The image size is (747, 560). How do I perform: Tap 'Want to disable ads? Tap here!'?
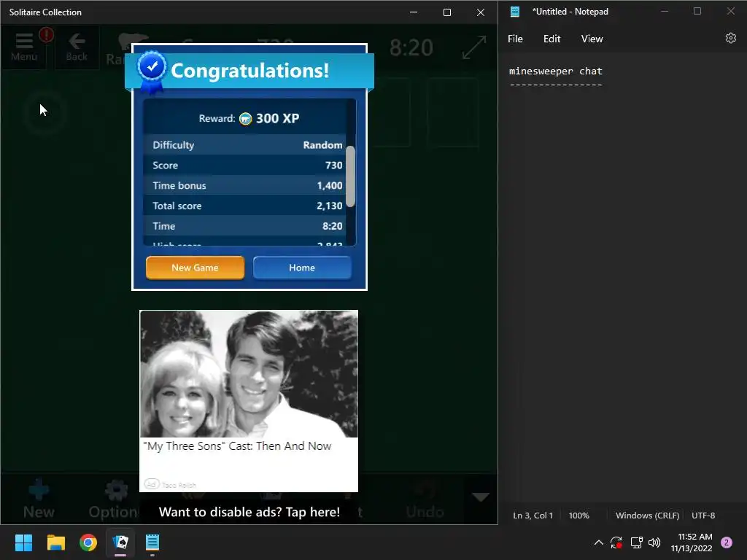coord(249,512)
